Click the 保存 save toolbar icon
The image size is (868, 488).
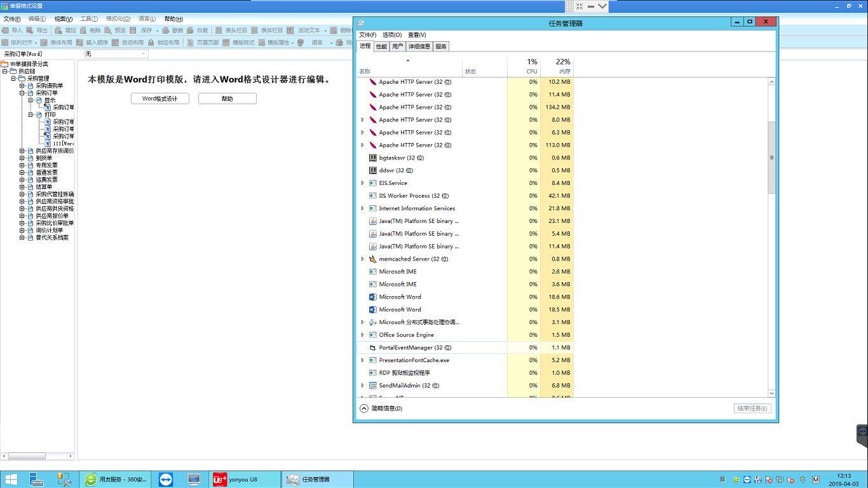[x=133, y=30]
